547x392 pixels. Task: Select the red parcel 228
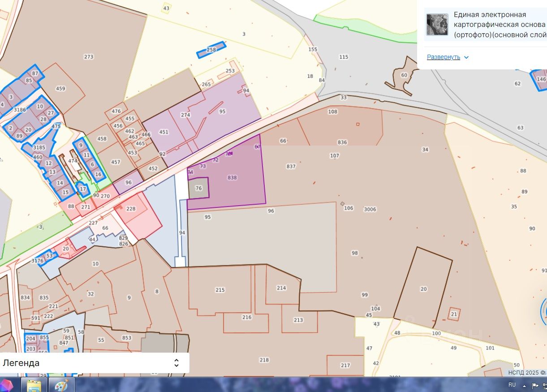point(131,209)
